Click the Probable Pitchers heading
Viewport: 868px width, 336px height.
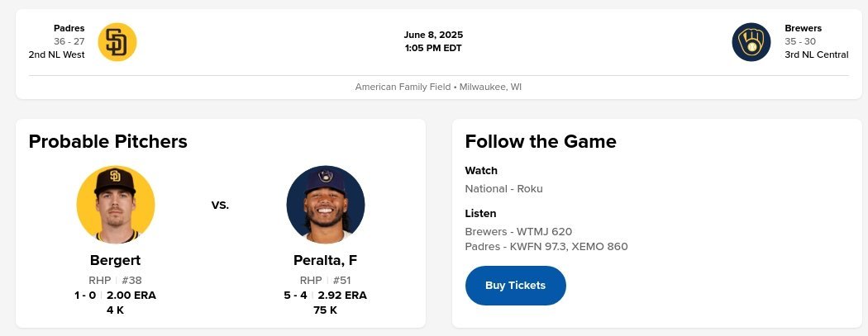pyautogui.click(x=107, y=141)
